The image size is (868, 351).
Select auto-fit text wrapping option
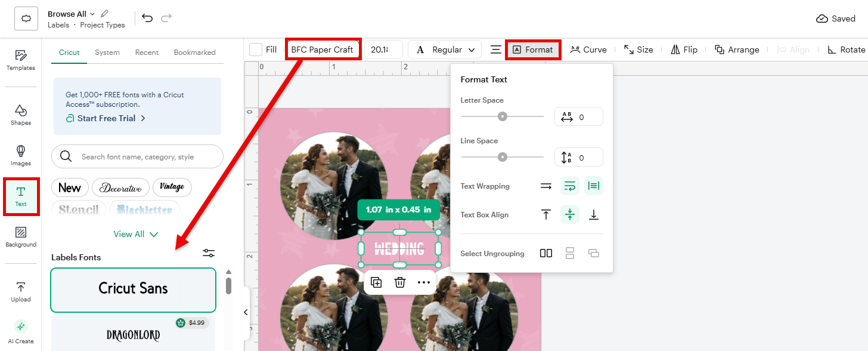(x=594, y=186)
